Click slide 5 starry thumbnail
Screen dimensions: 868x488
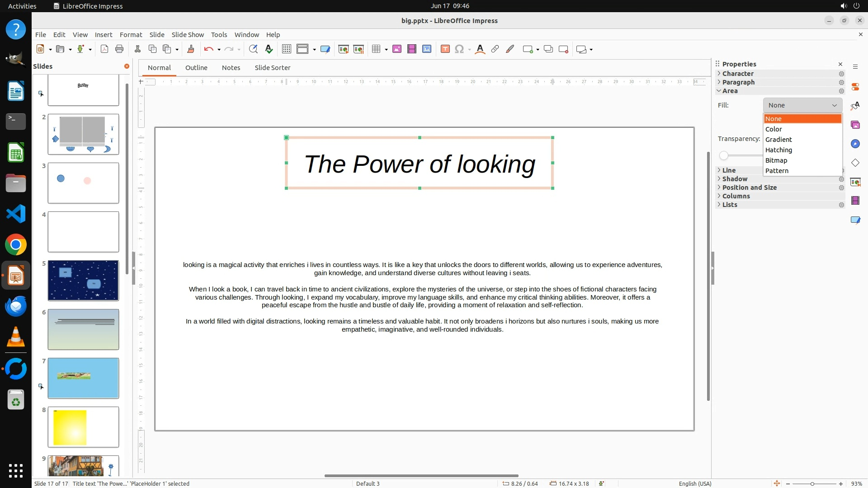[83, 281]
